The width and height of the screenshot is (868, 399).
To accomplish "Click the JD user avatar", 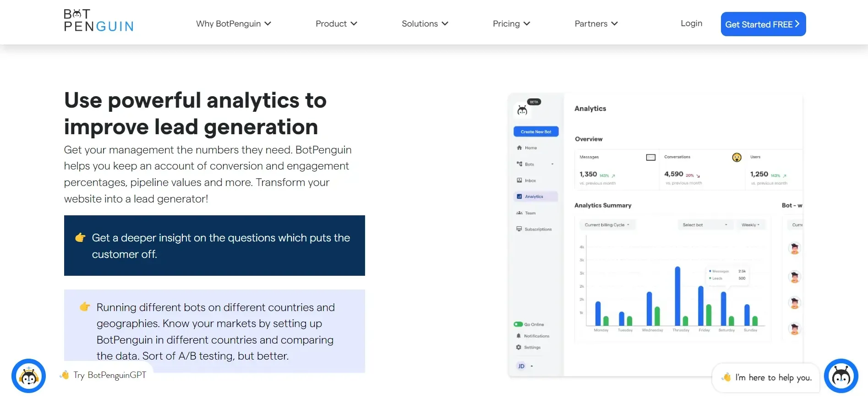I will click(521, 366).
